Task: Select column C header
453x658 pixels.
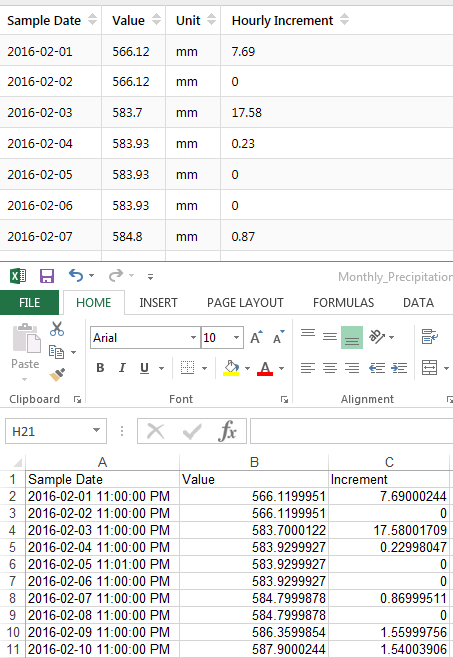Action: [x=389, y=462]
